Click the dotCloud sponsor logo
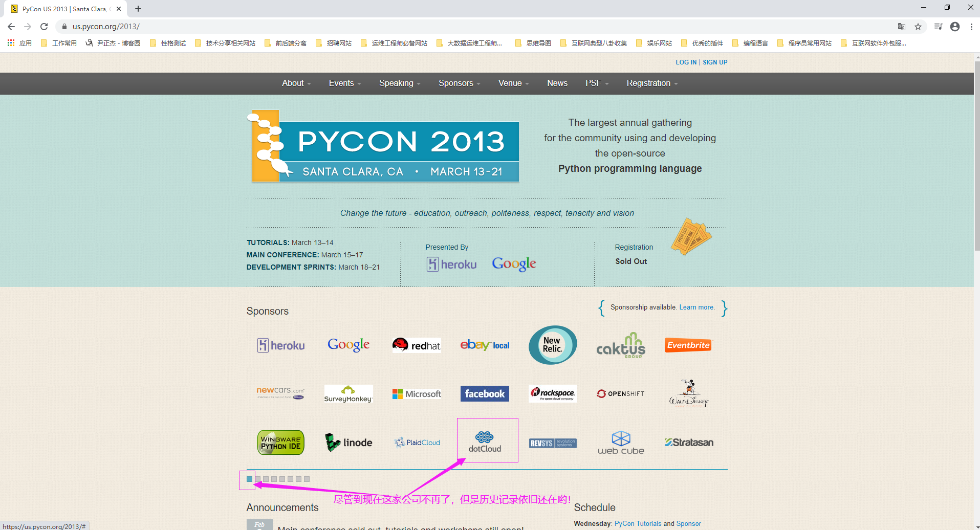 click(x=485, y=441)
